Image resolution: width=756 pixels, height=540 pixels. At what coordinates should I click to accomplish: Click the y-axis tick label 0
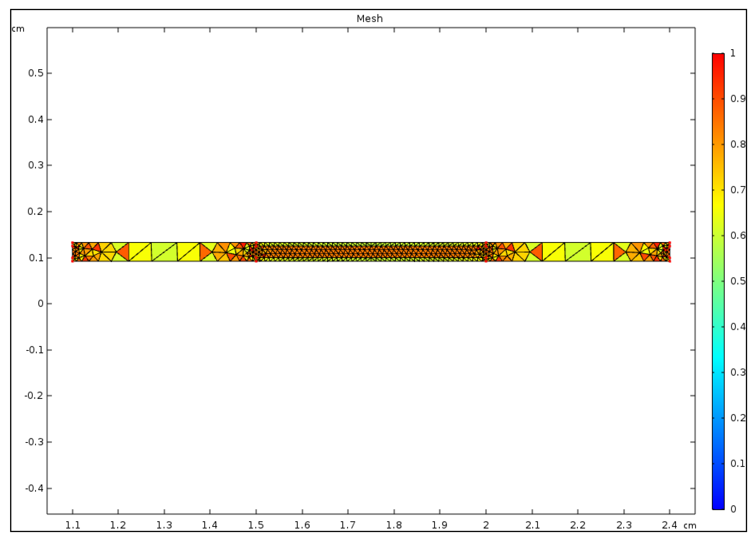point(41,304)
